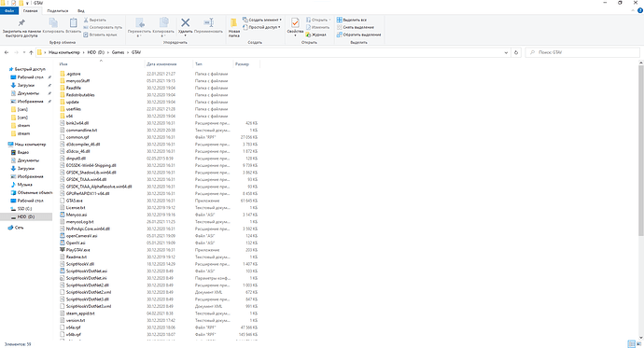
Task: Go up one folder with Up arrow
Action: (x=31, y=52)
